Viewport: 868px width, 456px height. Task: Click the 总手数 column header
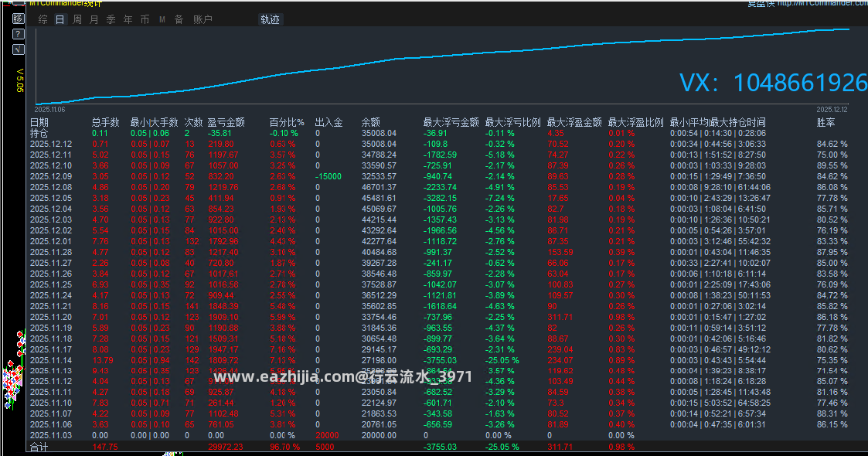[x=105, y=122]
